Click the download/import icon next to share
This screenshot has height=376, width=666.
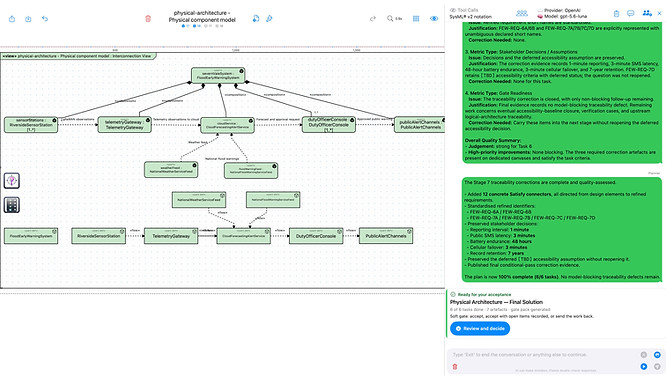click(x=28, y=19)
